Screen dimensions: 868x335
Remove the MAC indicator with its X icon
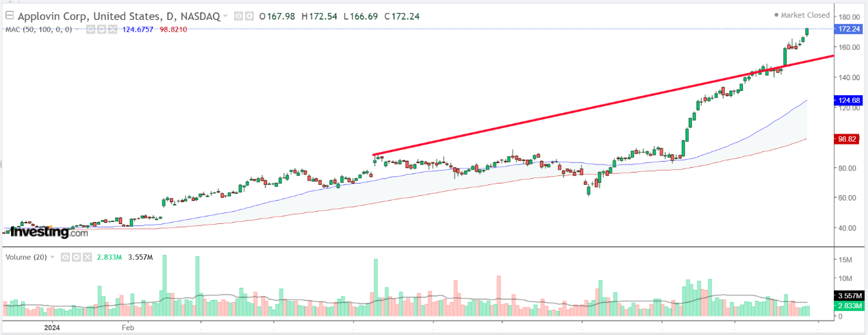click(112, 29)
